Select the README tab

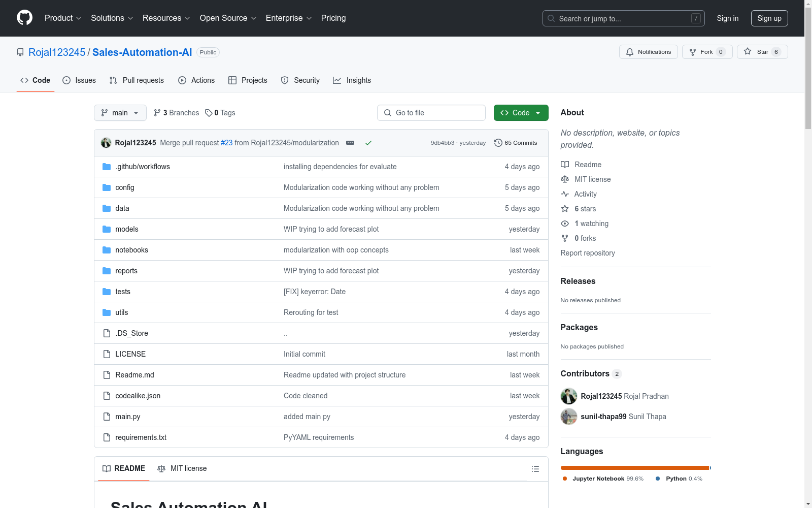point(124,468)
